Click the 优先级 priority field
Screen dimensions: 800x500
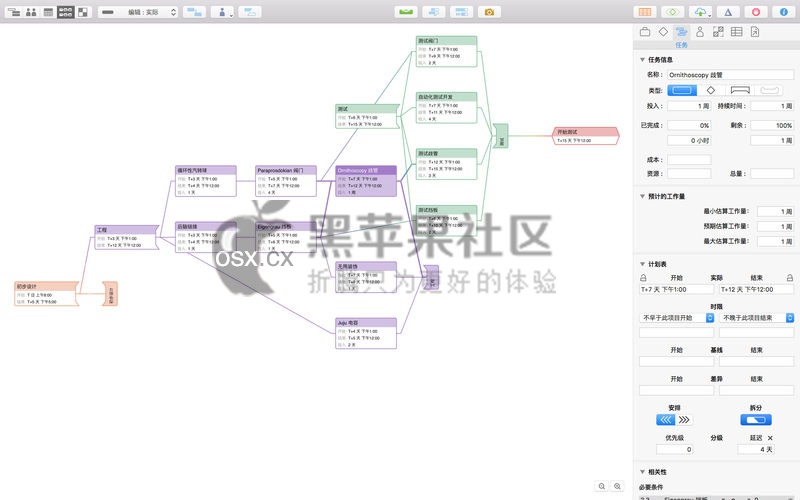pyautogui.click(x=674, y=449)
